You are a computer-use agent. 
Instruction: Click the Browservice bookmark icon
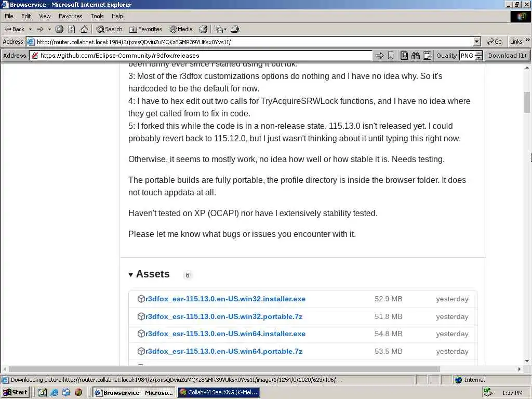pos(391,56)
